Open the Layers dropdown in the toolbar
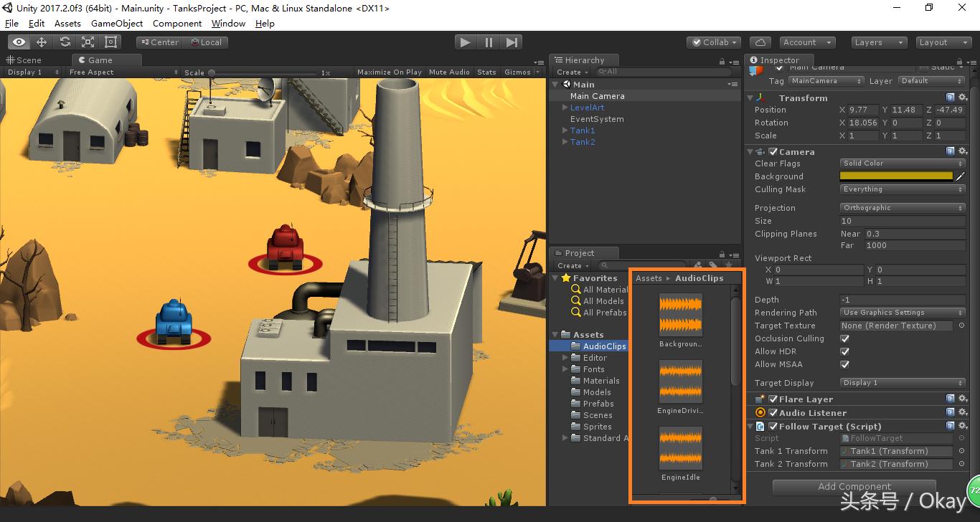 pos(878,42)
